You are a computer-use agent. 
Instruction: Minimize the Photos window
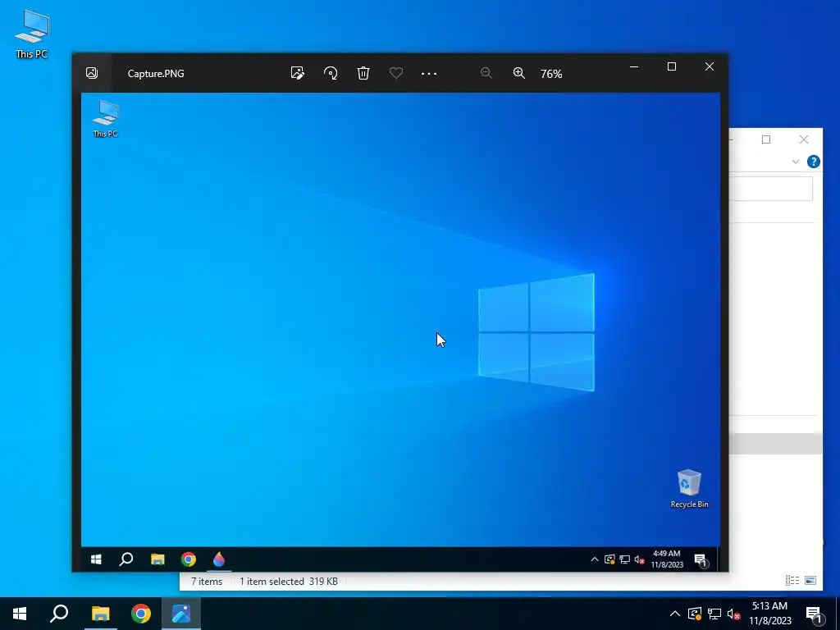(x=634, y=66)
